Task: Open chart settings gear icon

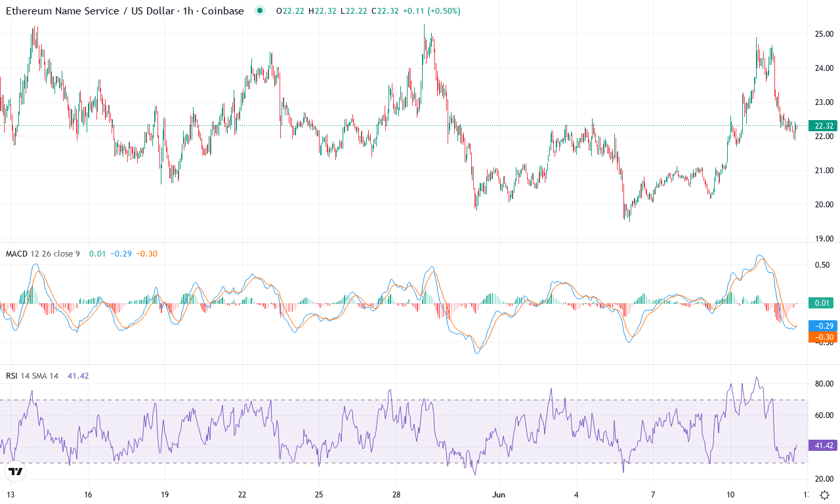Action: point(824,495)
